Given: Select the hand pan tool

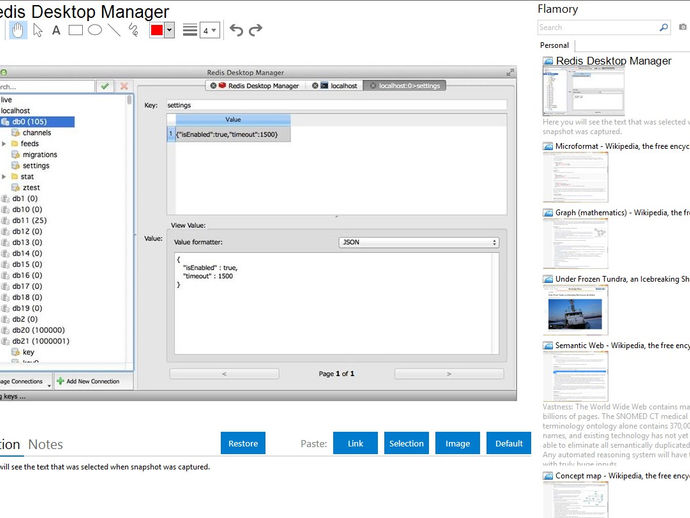Looking at the screenshot, I should (18, 30).
